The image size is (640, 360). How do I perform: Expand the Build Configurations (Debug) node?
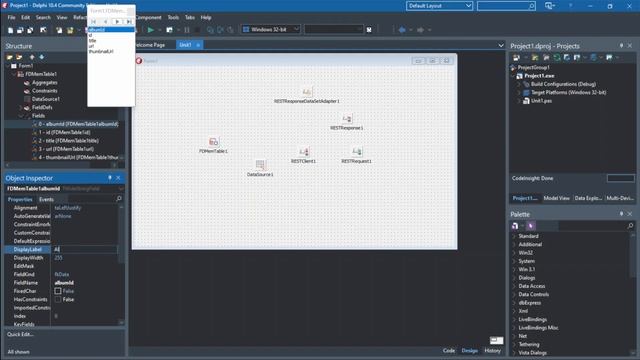(519, 84)
